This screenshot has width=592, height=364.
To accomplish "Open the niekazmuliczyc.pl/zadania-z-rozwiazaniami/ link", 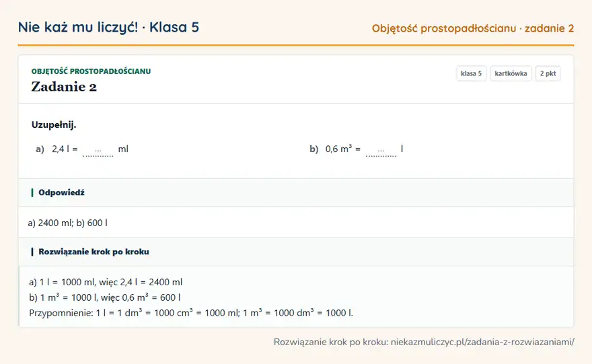I will point(482,342).
